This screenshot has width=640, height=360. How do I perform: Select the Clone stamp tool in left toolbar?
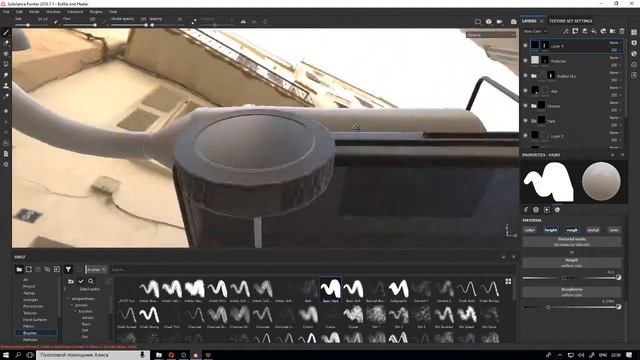pyautogui.click(x=6, y=86)
